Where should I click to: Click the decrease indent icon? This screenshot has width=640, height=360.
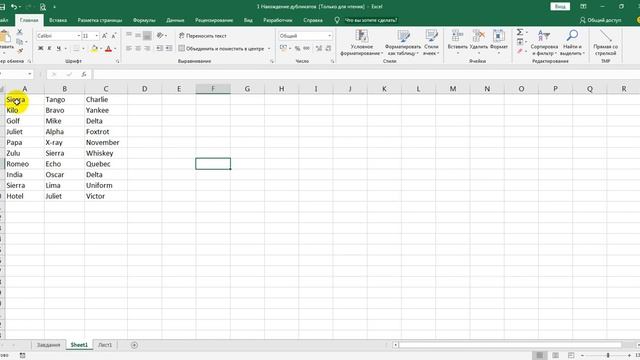coord(159,49)
